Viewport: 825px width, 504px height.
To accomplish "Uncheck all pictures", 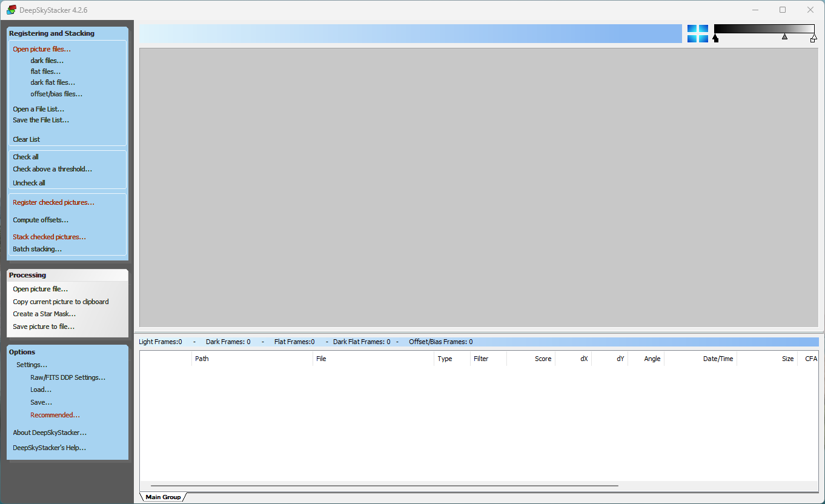I will [29, 183].
